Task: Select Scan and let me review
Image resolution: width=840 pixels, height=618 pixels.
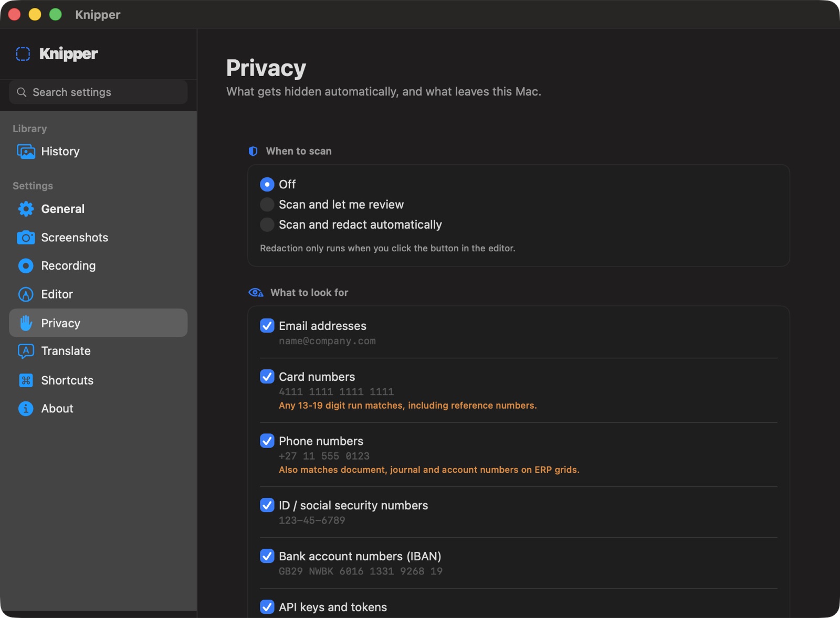Action: (x=267, y=205)
